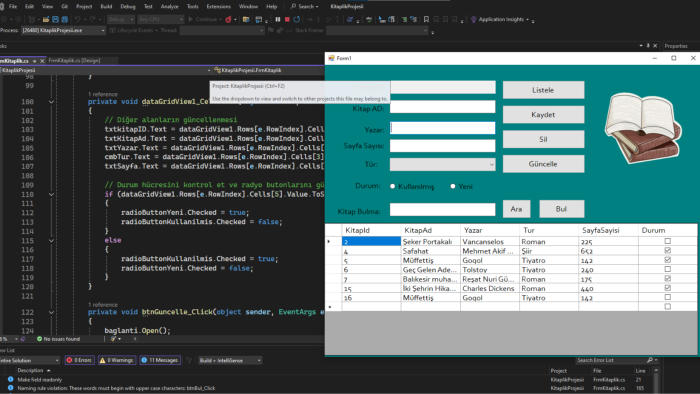700x394 pixels.
Task: Click the health indicator icon near zoom
Action: coord(23,339)
